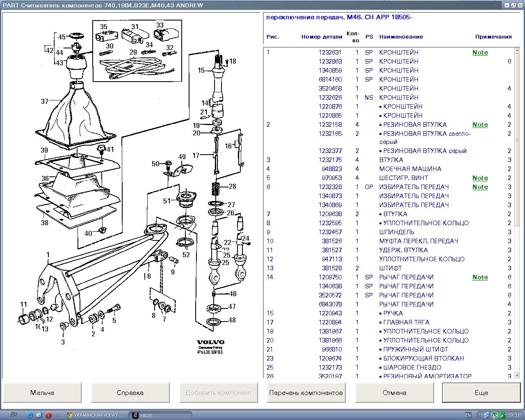Click the Еще more button
The height and width of the screenshot is (420, 525).
click(481, 393)
